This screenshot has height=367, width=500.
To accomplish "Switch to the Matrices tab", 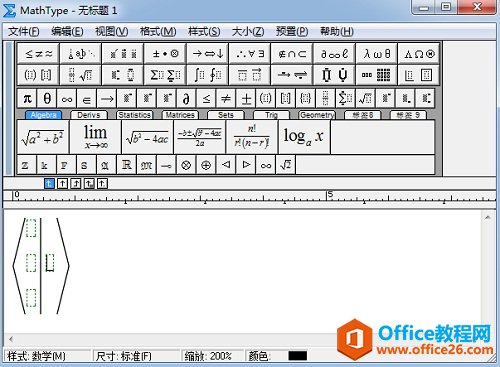I will coord(180,115).
